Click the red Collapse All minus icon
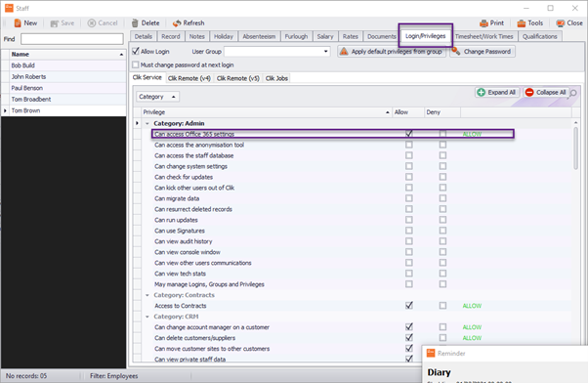 coord(529,92)
